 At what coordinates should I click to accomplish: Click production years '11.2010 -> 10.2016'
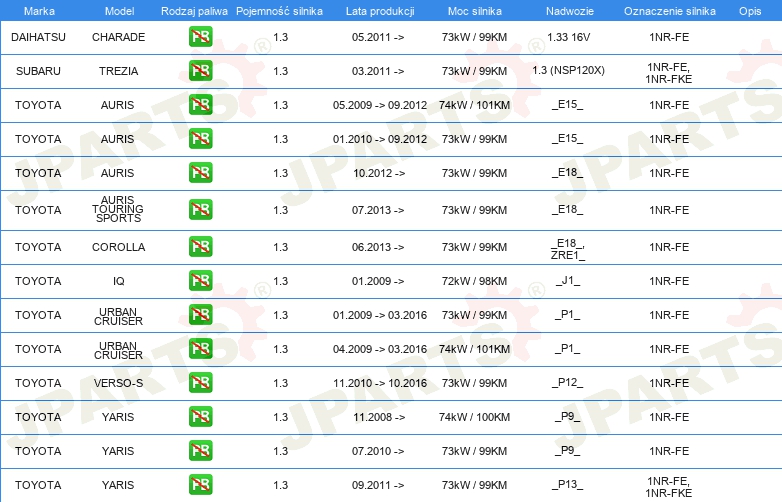point(380,383)
